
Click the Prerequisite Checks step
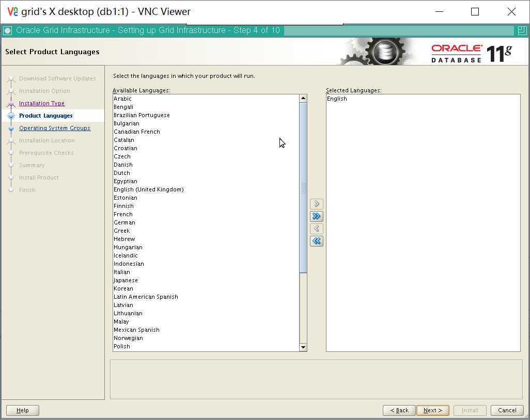[46, 153]
